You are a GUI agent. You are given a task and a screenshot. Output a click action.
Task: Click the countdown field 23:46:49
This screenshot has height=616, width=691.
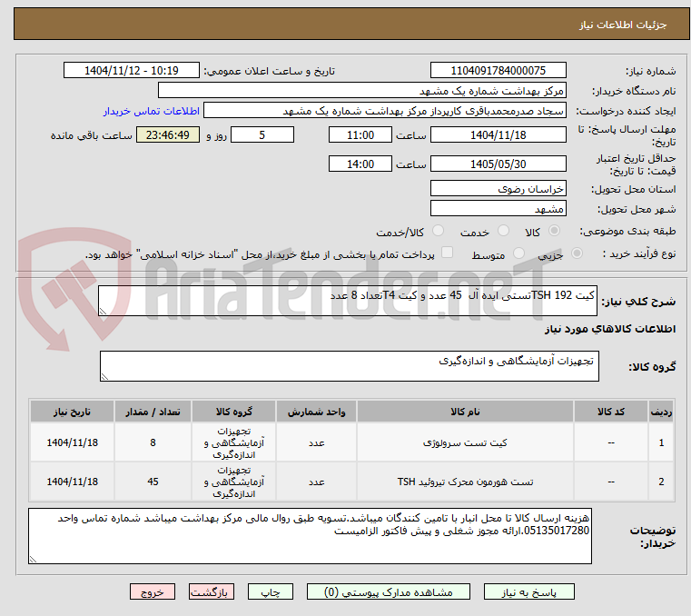(x=168, y=134)
